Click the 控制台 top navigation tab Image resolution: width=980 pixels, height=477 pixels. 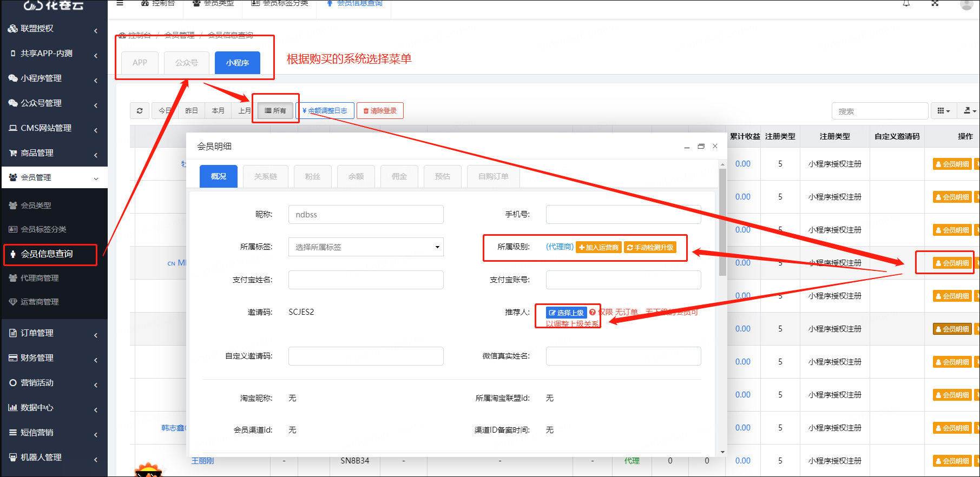tap(158, 3)
